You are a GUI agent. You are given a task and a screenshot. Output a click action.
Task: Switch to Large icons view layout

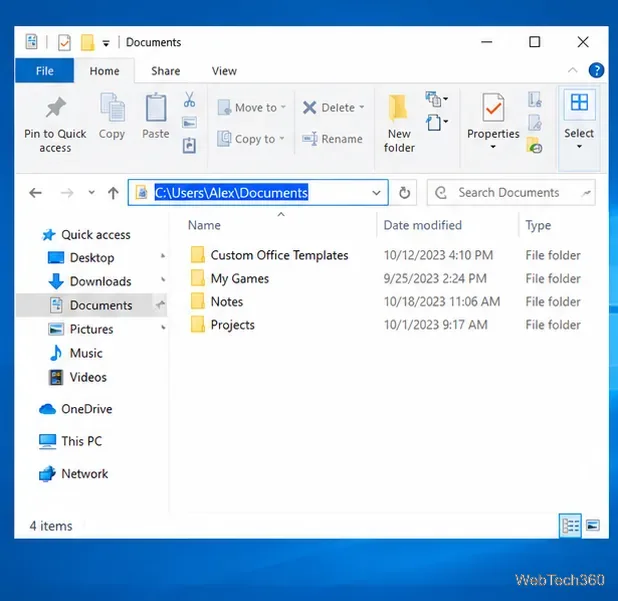coord(593,525)
